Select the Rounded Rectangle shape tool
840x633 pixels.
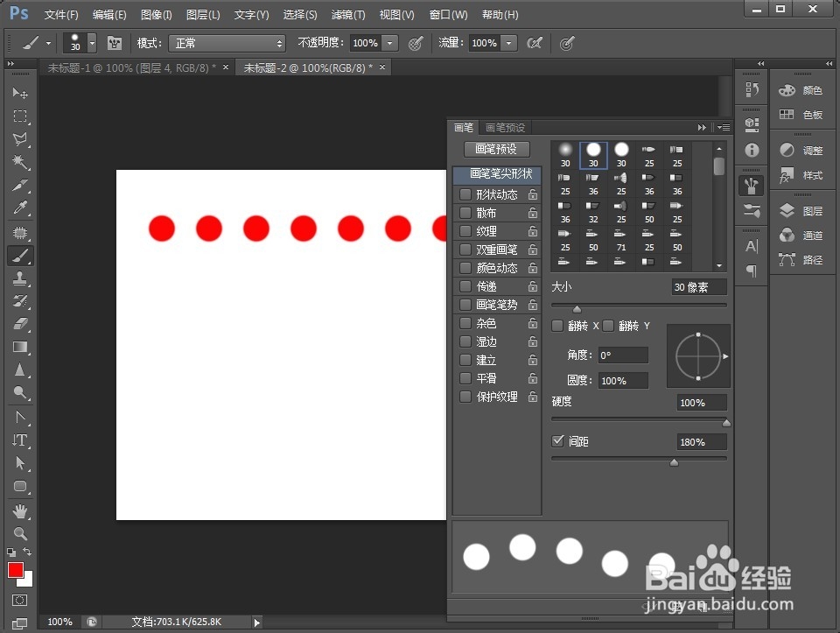(x=20, y=486)
